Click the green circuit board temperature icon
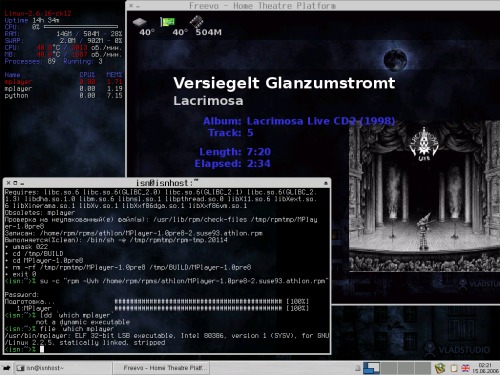The image size is (500, 375). [x=168, y=22]
